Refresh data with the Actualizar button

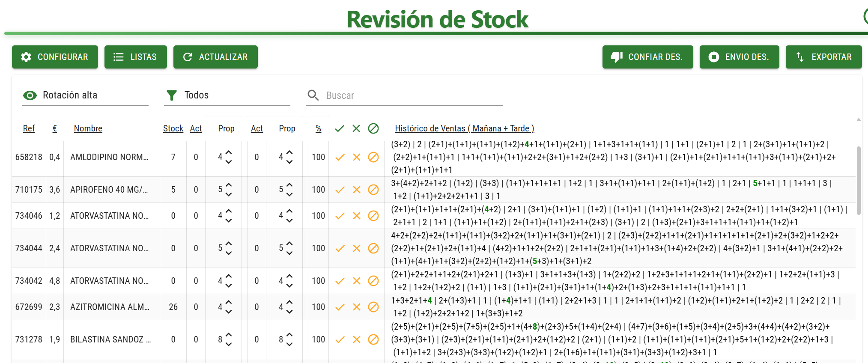coord(215,57)
